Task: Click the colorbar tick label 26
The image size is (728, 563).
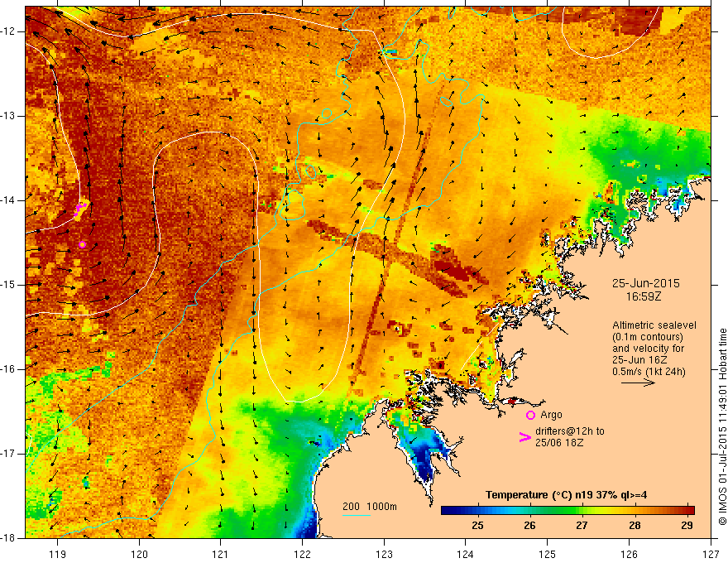Action: [529, 526]
